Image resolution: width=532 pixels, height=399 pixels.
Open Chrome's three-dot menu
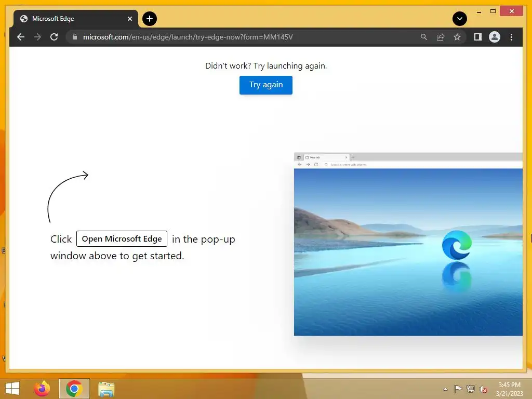click(x=511, y=37)
